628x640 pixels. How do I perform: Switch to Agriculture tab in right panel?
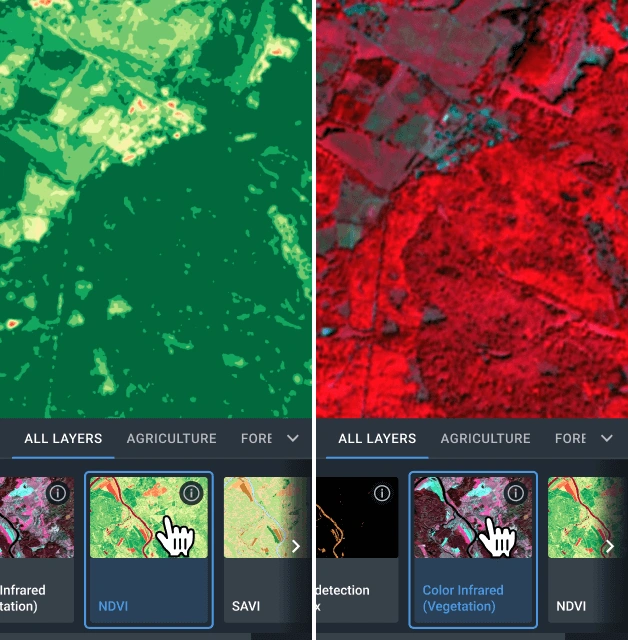pos(485,438)
